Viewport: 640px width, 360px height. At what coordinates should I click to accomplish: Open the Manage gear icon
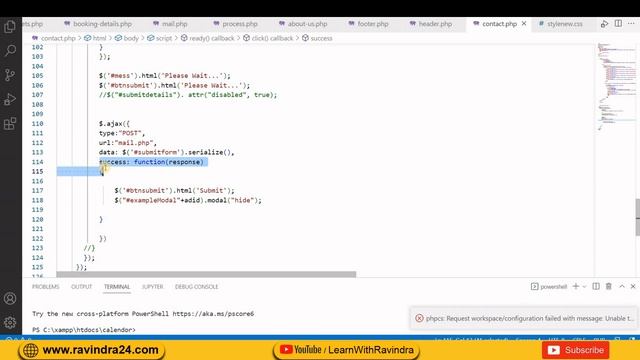point(10,322)
